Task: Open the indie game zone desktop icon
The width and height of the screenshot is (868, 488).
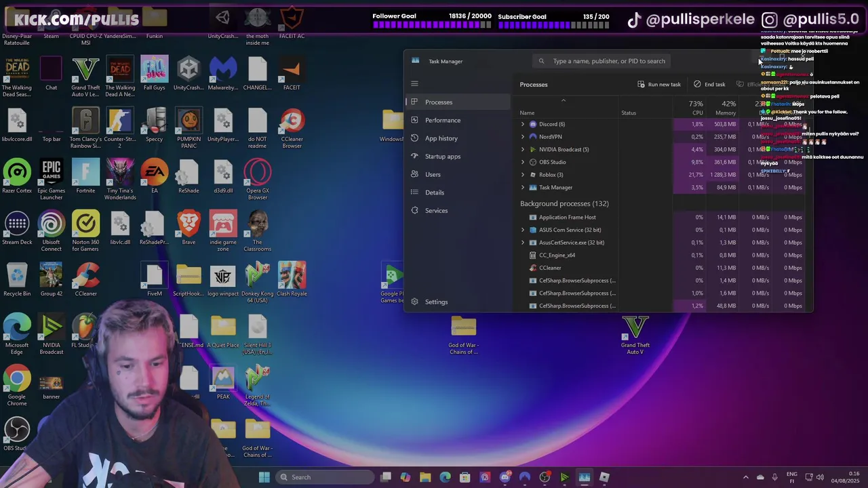Action: (223, 232)
